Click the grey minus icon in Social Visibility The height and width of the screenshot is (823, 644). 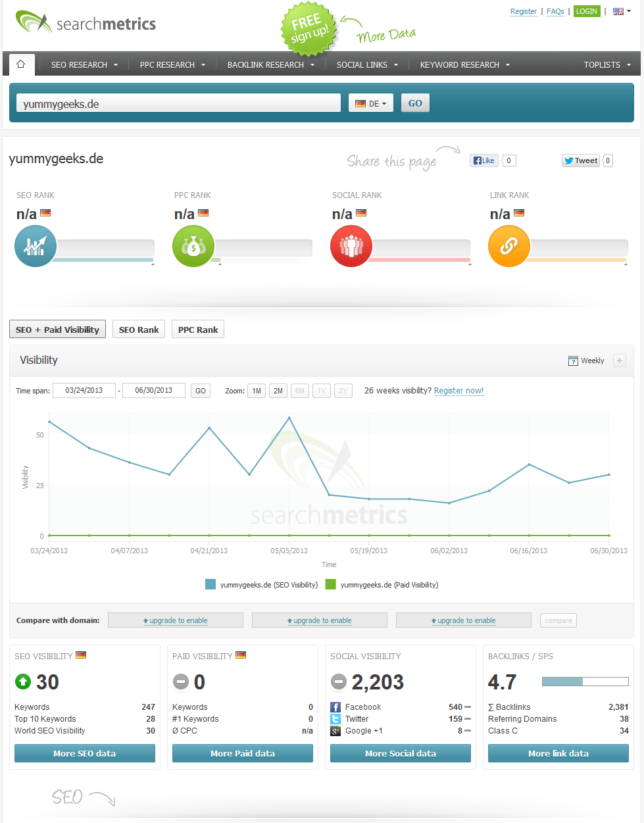pos(339,682)
